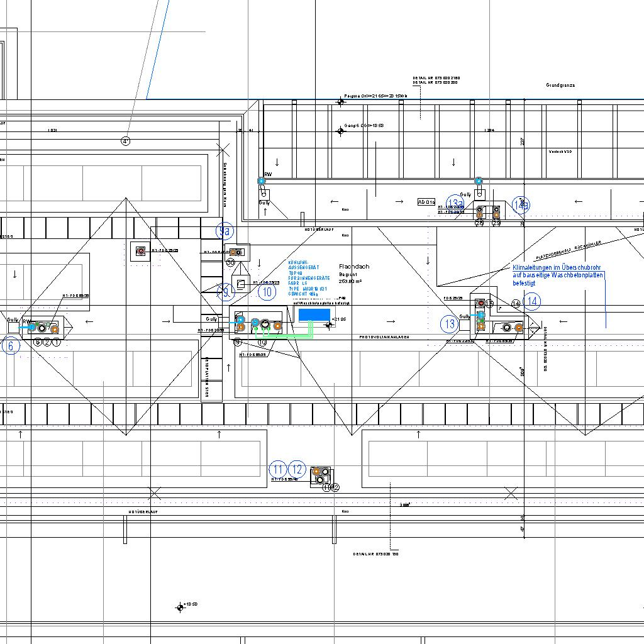
Task: Select the solid blue outdoor unit rectangle
Action: coord(314,314)
